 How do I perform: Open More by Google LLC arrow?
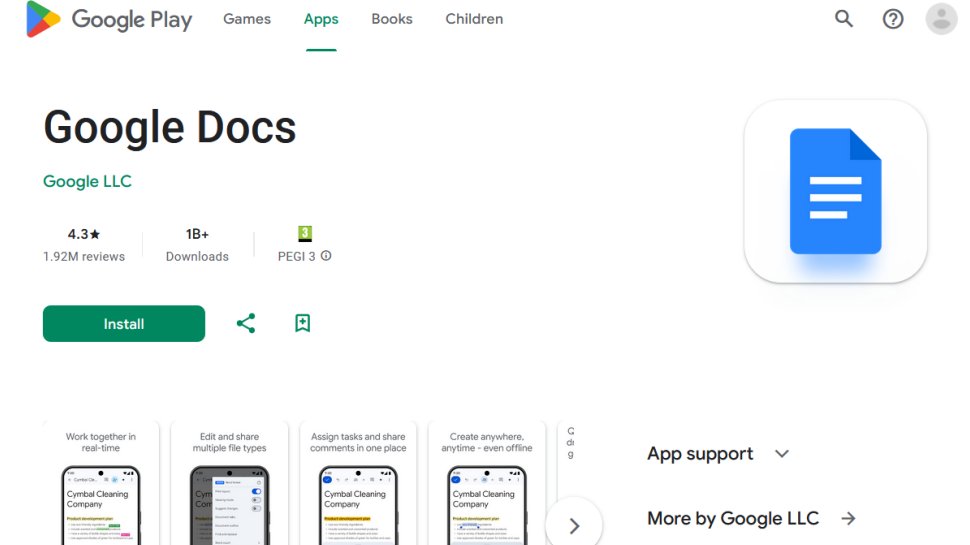click(x=849, y=518)
